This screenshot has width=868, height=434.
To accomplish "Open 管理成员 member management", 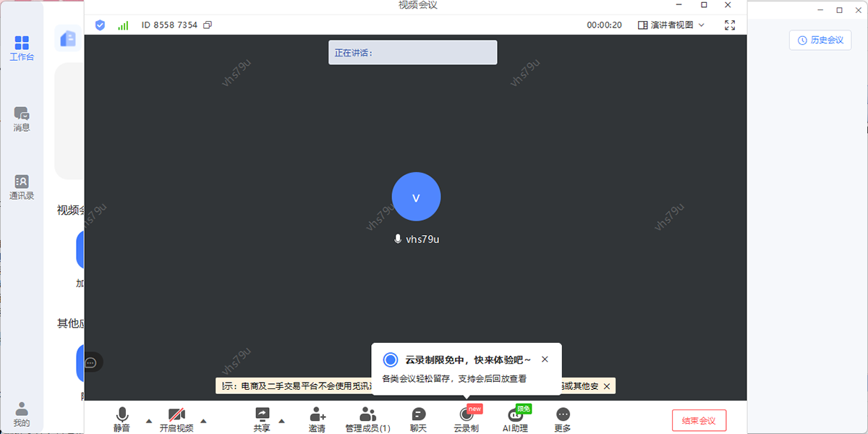I will (367, 418).
